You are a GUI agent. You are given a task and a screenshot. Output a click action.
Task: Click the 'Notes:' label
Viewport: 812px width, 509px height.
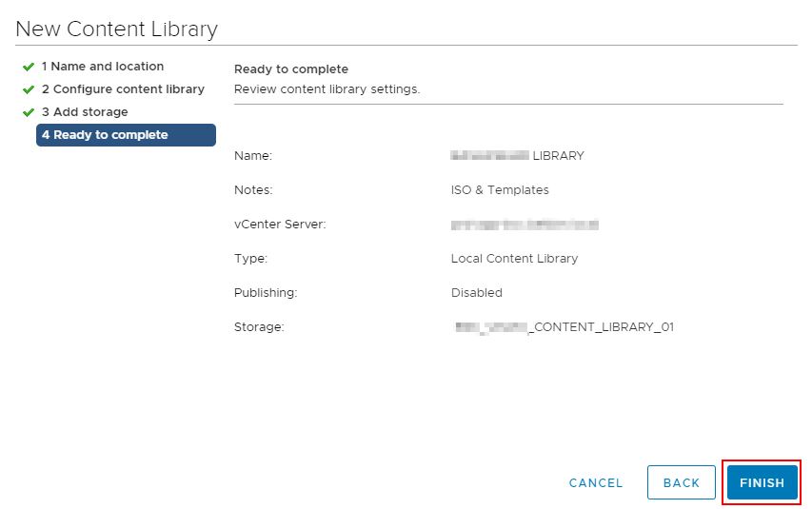point(253,190)
